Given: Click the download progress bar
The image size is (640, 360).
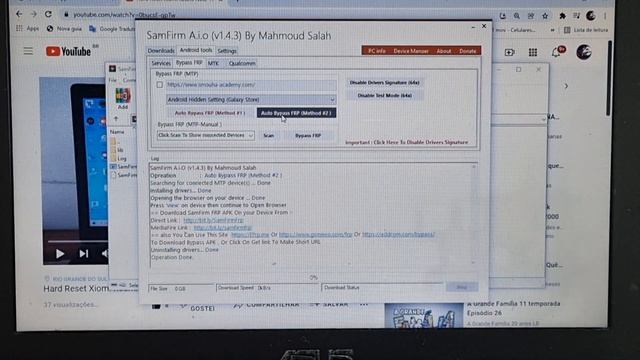Looking at the screenshot, I should pyautogui.click(x=313, y=278).
